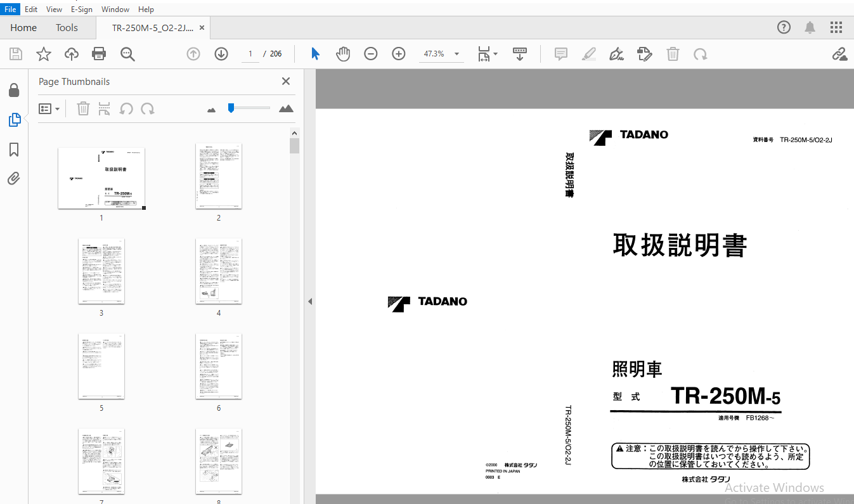The height and width of the screenshot is (504, 854).
Task: Go to previous page arrow
Action: coord(193,54)
